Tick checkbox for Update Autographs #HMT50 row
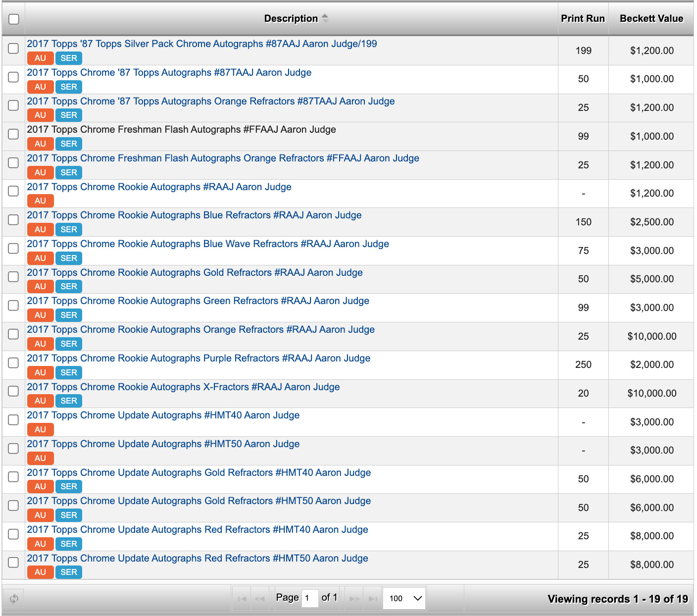Image resolution: width=697 pixels, height=616 pixels. coord(13,448)
